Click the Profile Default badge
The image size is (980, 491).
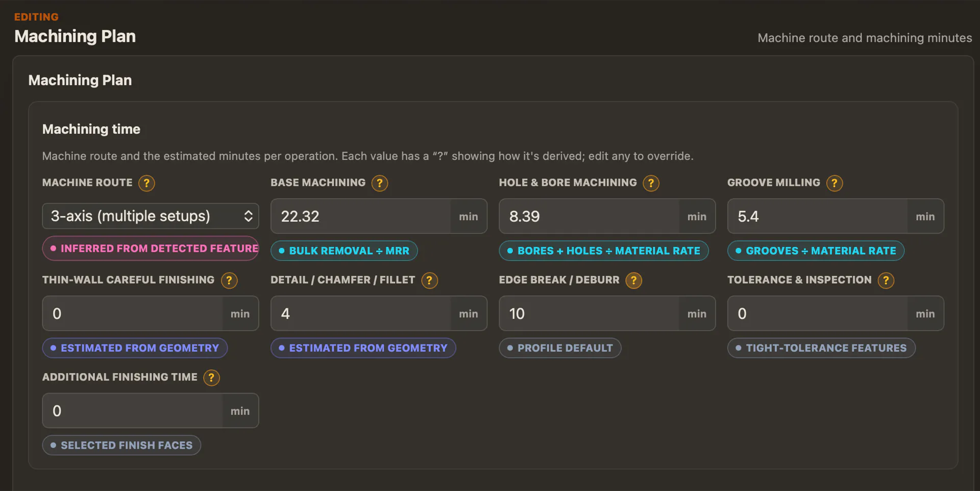tap(560, 348)
